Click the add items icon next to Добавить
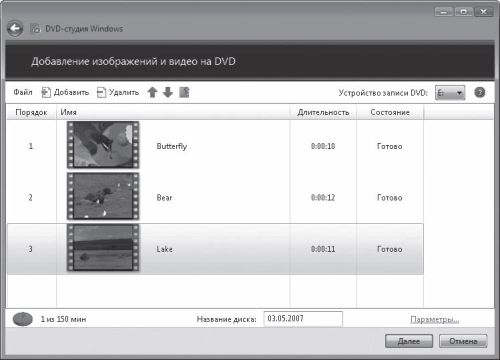The width and height of the screenshot is (500, 360). 46,92
